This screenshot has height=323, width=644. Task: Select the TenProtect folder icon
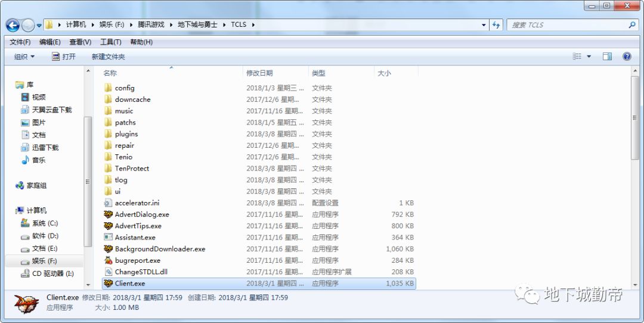click(x=108, y=168)
